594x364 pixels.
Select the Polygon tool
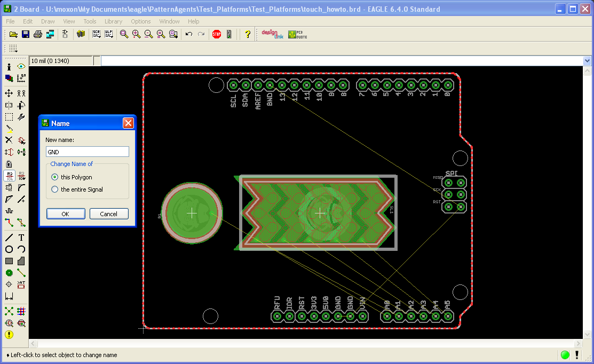coord(21,262)
